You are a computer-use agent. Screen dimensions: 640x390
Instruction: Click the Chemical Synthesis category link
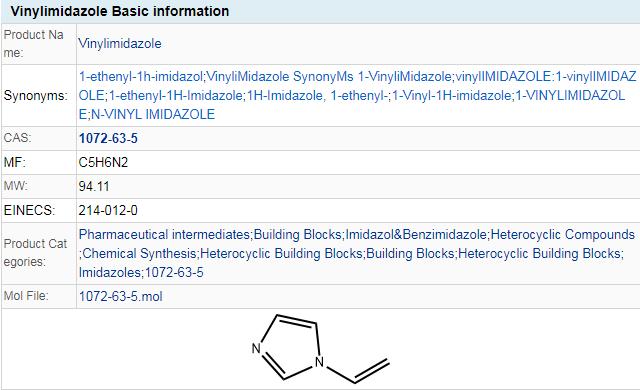(x=140, y=253)
